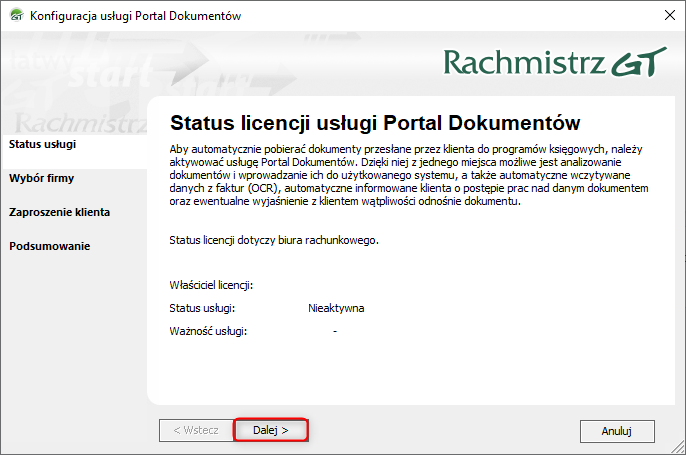
Task: Click the Anuluj button
Action: click(617, 431)
